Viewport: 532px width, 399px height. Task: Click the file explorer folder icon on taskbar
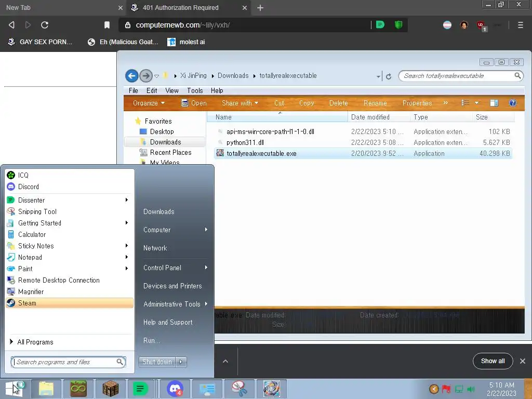click(46, 389)
